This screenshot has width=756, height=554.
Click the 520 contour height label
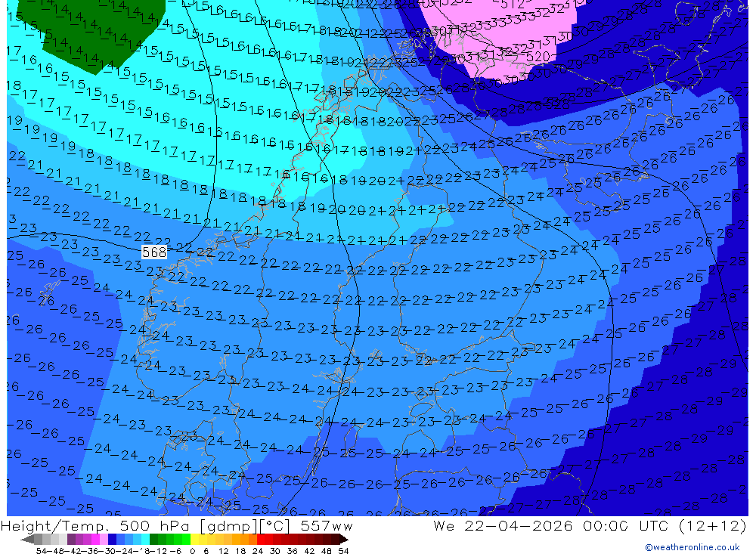pyautogui.click(x=537, y=57)
